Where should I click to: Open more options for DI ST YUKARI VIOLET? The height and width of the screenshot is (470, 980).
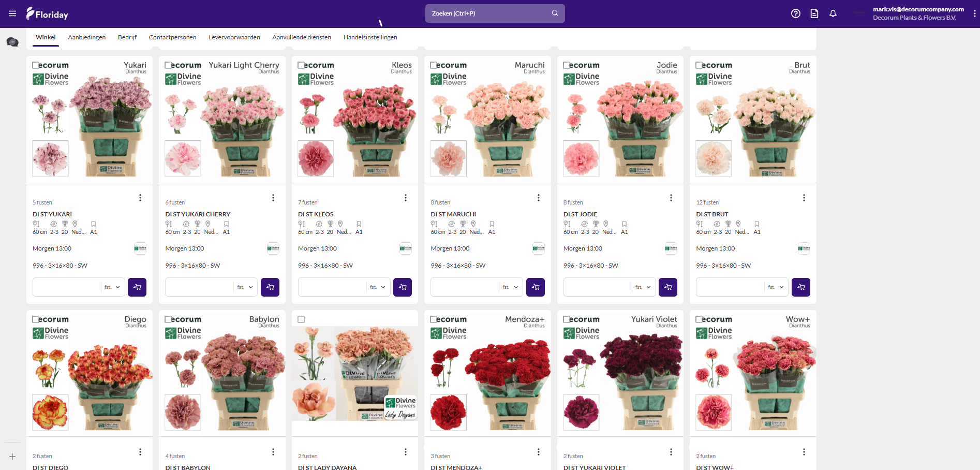coord(671,452)
